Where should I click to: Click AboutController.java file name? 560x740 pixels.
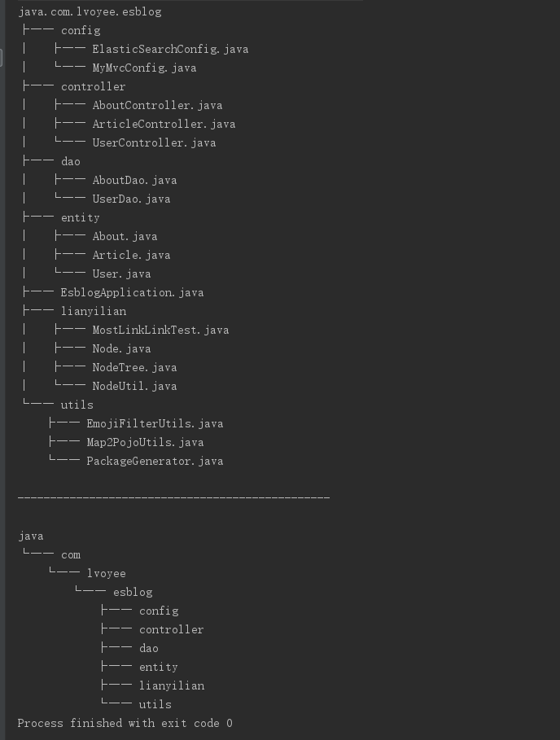click(x=157, y=105)
